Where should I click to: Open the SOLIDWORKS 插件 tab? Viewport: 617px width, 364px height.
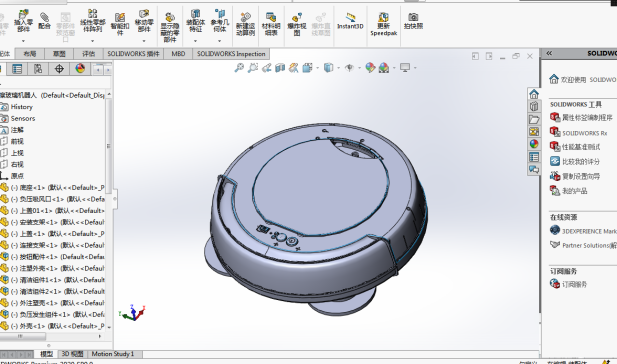[x=133, y=54]
